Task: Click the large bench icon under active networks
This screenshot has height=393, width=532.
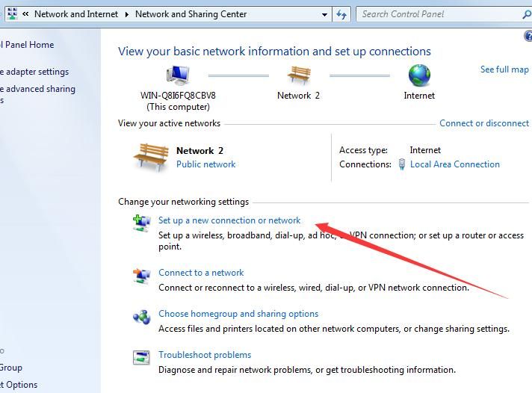Action: point(152,156)
